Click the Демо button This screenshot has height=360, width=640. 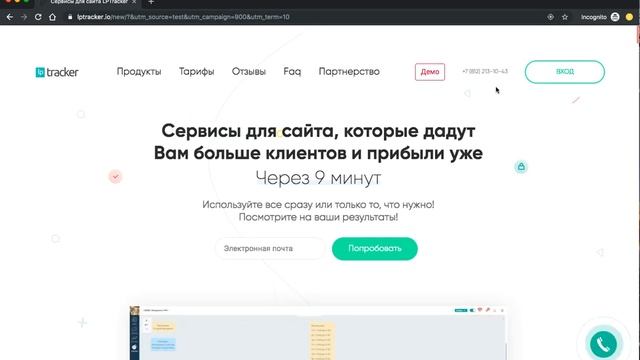point(430,72)
